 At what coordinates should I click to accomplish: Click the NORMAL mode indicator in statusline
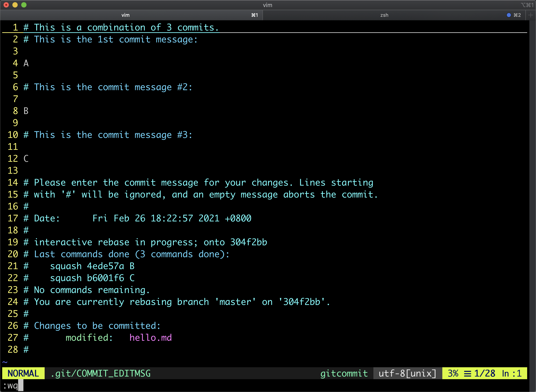tap(23, 373)
